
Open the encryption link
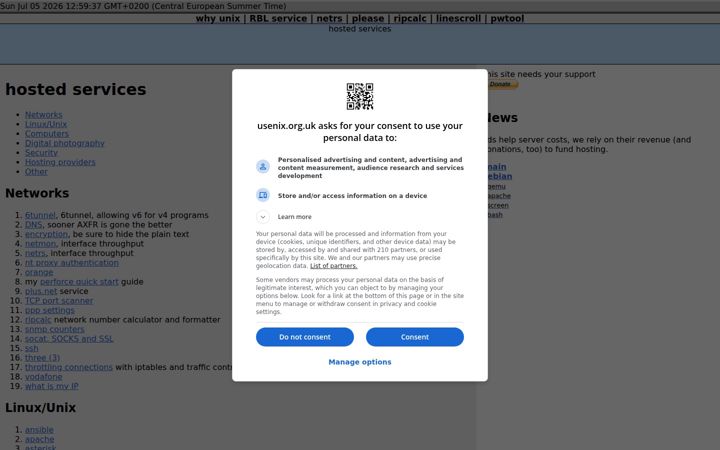(x=46, y=234)
